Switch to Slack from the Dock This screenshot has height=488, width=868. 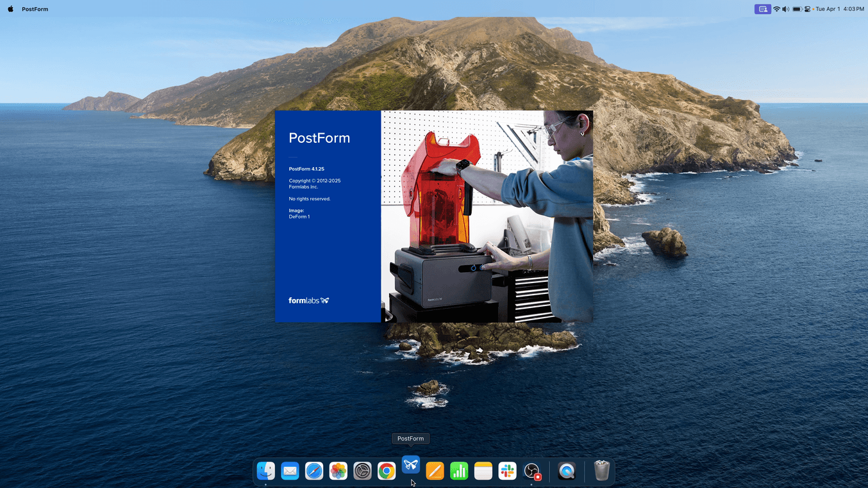click(x=507, y=471)
